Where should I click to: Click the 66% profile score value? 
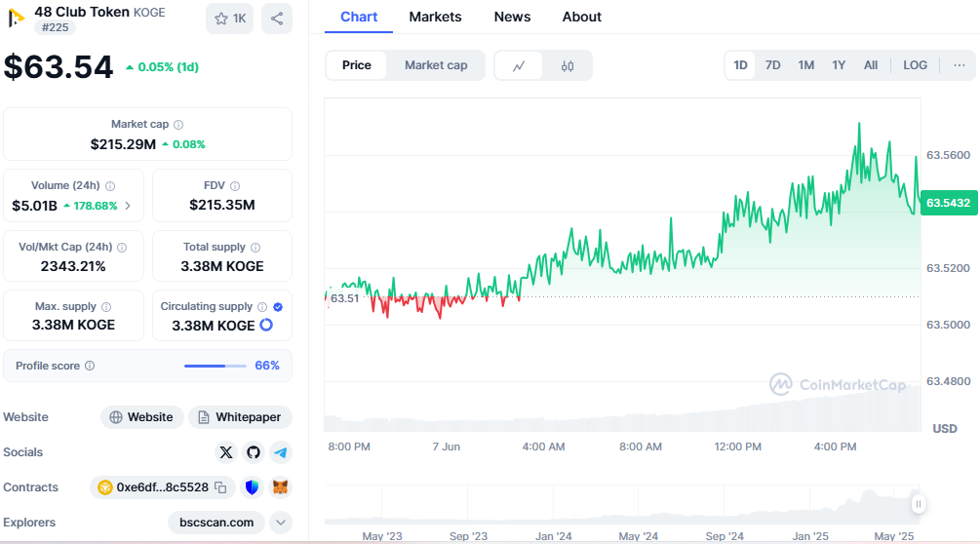tap(267, 366)
